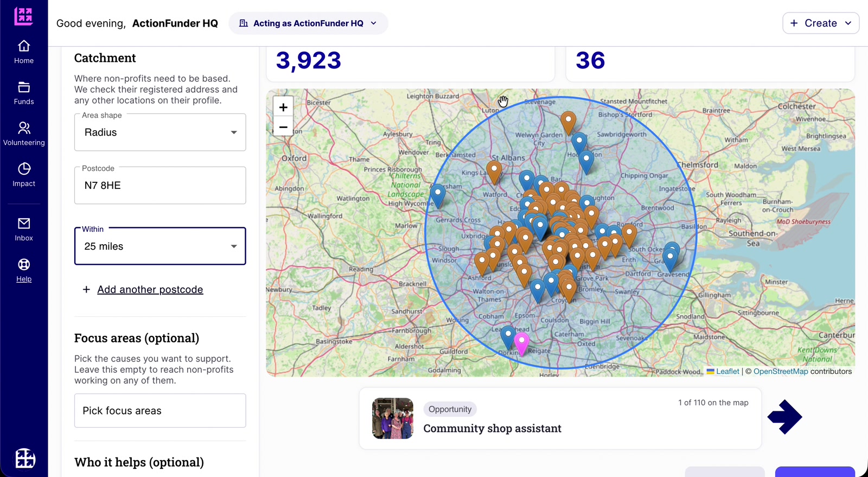868x477 pixels.
Task: Click the Focus areas (optional) heading
Action: (137, 338)
